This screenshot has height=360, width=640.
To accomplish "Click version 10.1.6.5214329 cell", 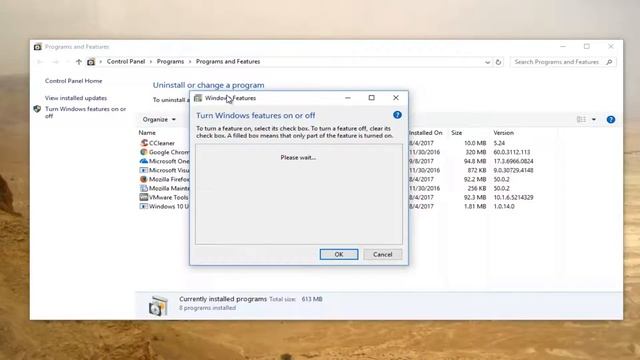I will click(x=513, y=197).
